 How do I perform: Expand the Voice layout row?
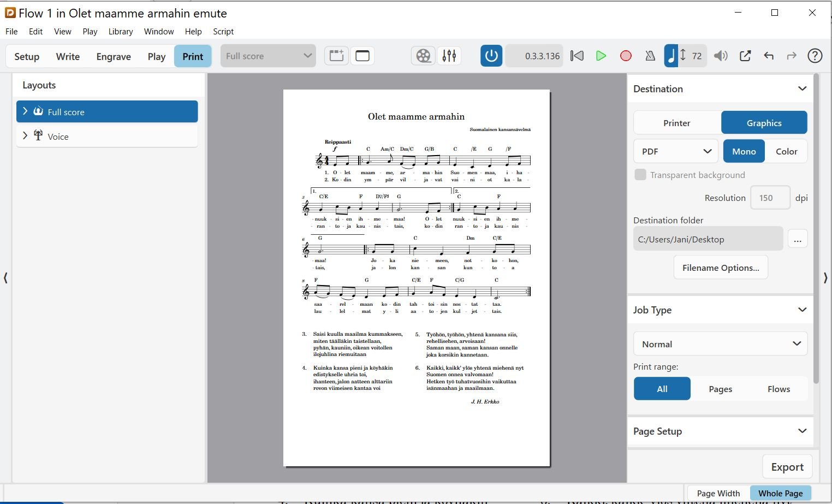click(x=25, y=135)
